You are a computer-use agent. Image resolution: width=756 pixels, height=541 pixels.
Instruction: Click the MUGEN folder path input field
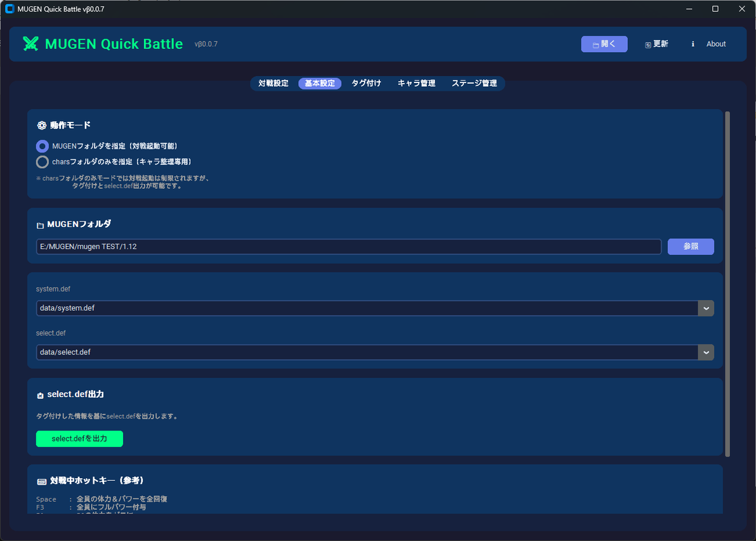349,246
